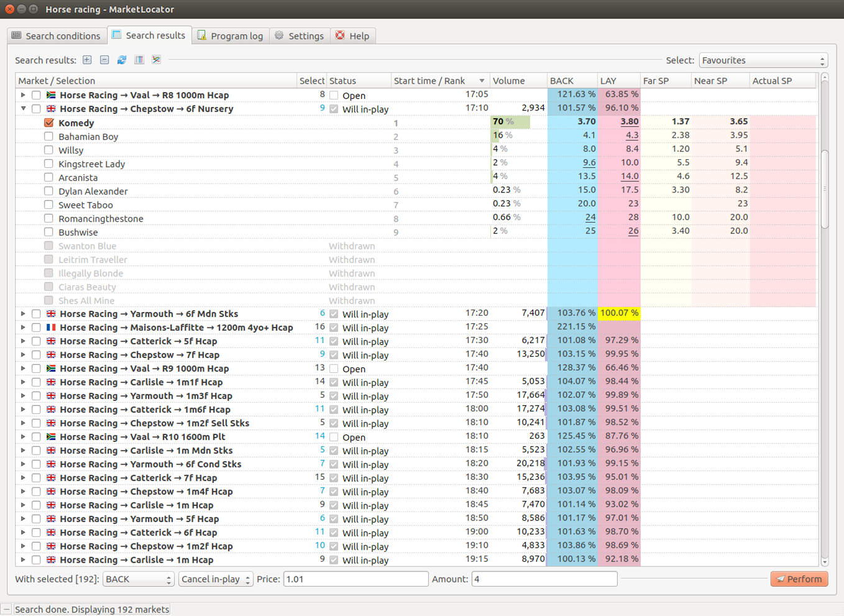Expand the Vaal R8 1000m Hcap market

[23, 95]
